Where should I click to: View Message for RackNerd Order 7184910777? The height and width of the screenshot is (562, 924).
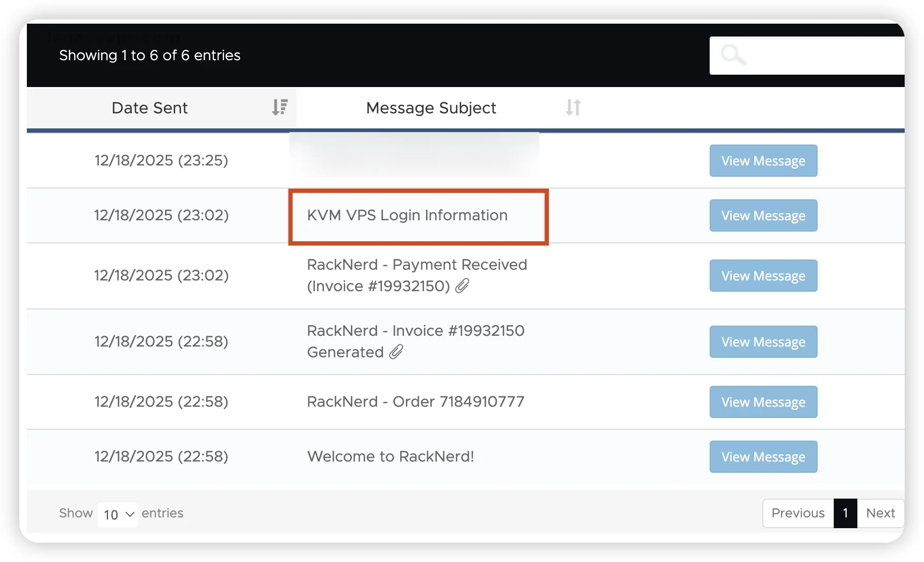coord(763,402)
